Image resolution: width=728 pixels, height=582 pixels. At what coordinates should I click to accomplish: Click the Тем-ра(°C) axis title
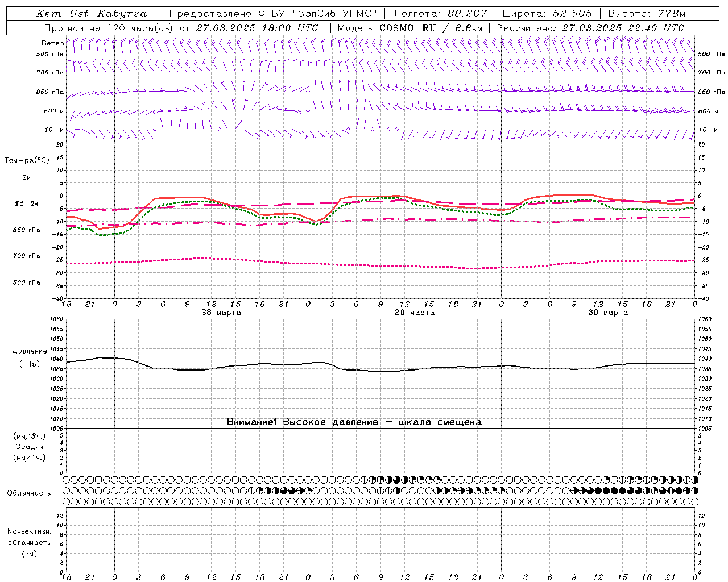click(27, 161)
